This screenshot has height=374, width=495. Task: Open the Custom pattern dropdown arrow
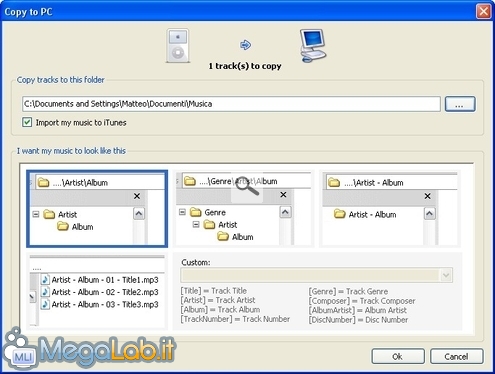click(x=446, y=275)
